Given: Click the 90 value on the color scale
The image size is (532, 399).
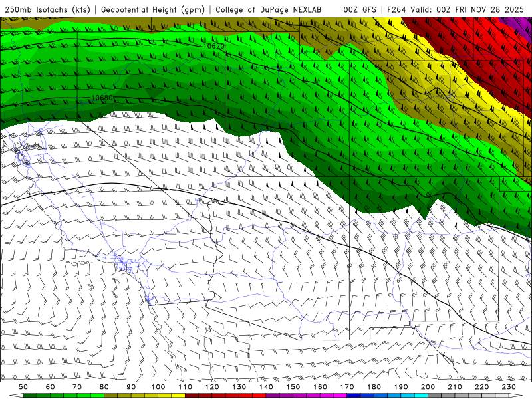Looking at the screenshot, I should coord(131,387).
